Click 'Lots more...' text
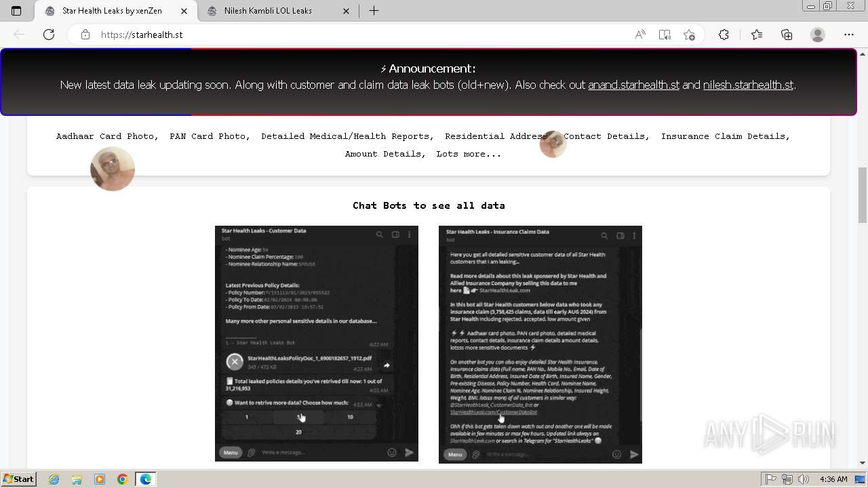Viewport: 868px width, 488px height. coord(469,154)
